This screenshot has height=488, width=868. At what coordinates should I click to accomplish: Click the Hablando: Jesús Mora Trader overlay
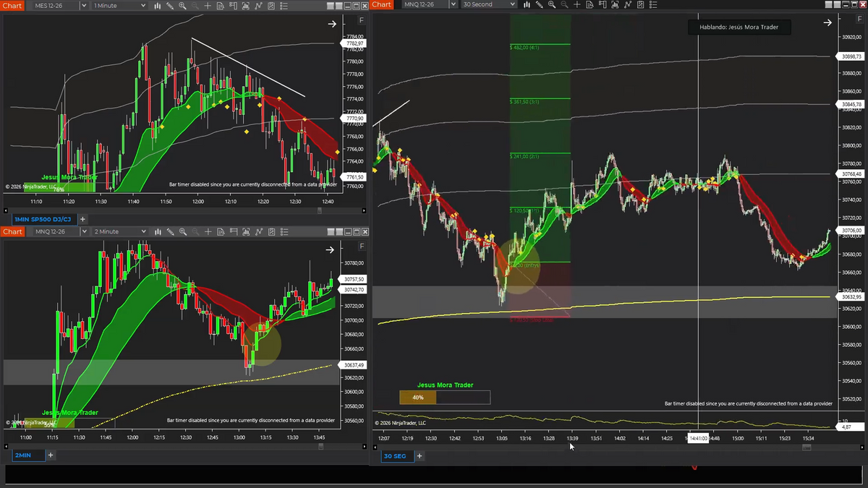[739, 27]
